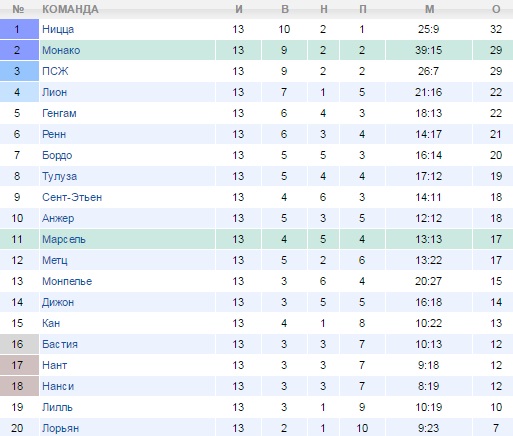Sort by the КОМАНДА column header
513x436 pixels.
point(70,9)
